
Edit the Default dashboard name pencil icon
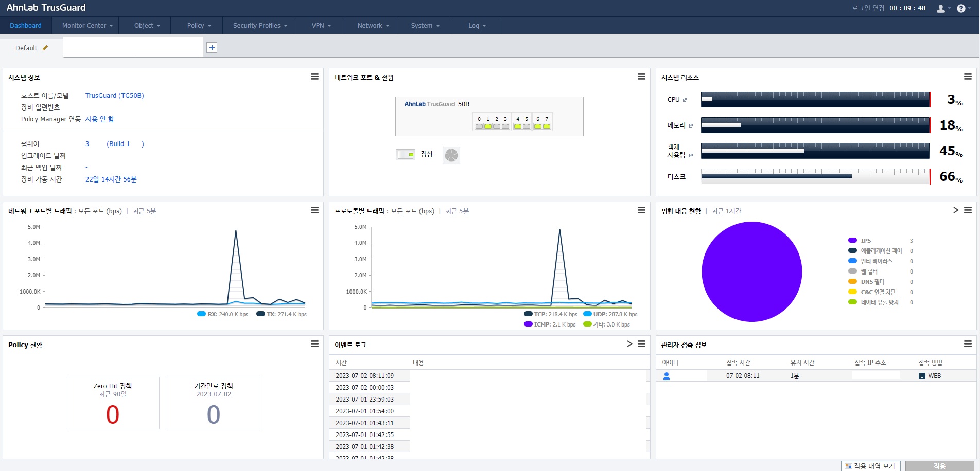coord(45,48)
